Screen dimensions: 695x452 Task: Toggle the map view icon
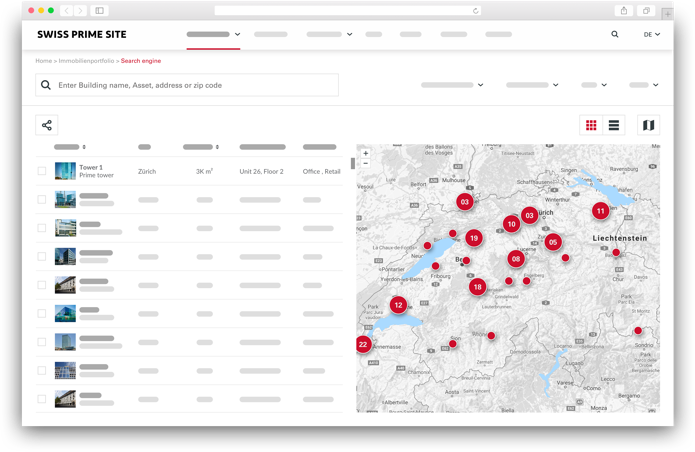tap(648, 125)
